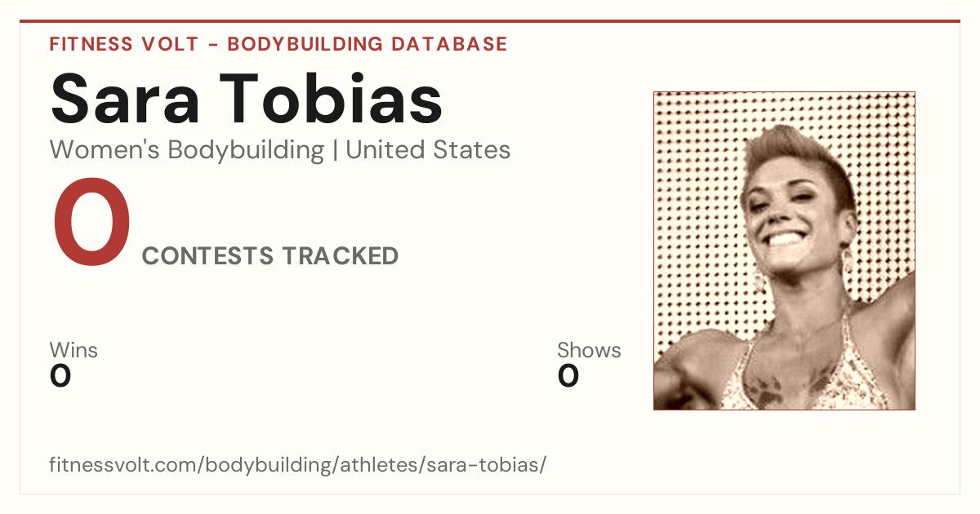The width and height of the screenshot is (980, 514).
Task: Open the fitnessvolt.com athlete URL
Action: (297, 466)
